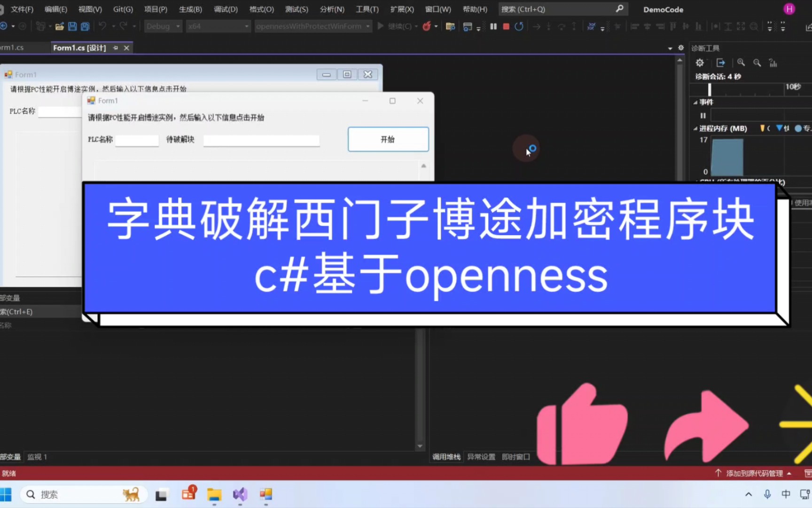Click the reset zoom chart icon
Screen dimensions: 812x508
773,63
